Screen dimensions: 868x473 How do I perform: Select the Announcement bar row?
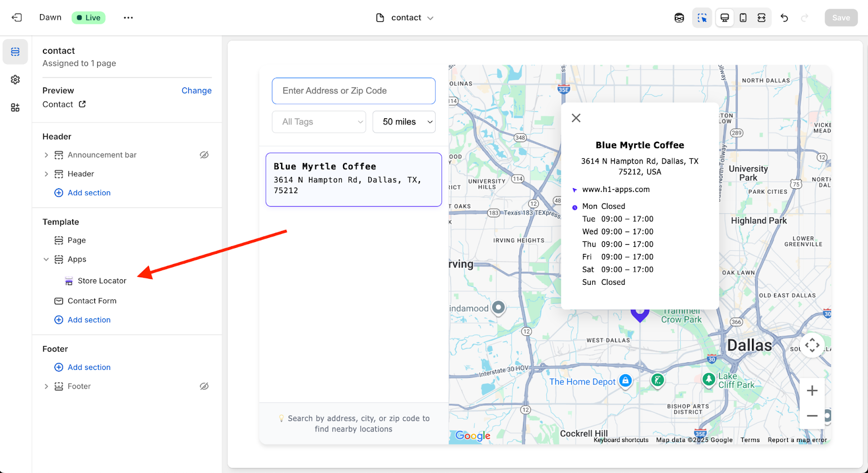(x=127, y=155)
